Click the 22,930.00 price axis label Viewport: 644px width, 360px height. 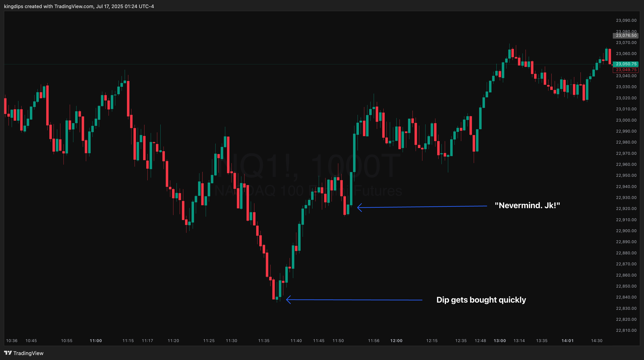(x=626, y=198)
